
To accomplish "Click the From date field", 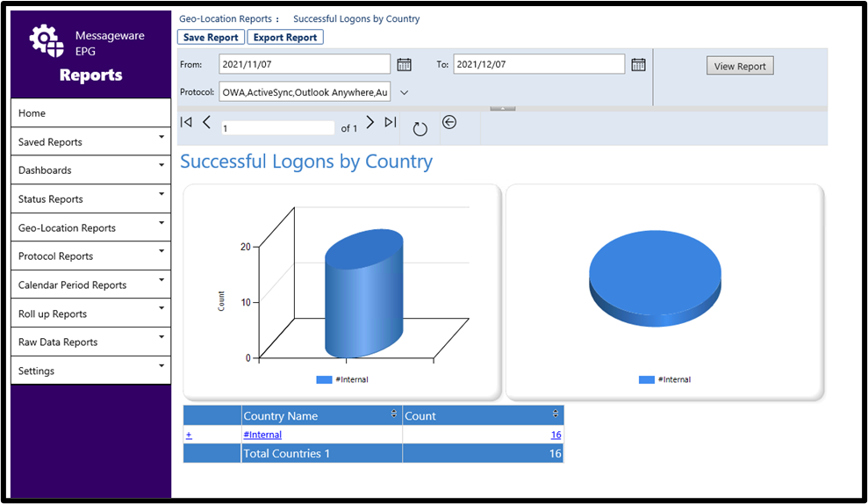I will 305,64.
